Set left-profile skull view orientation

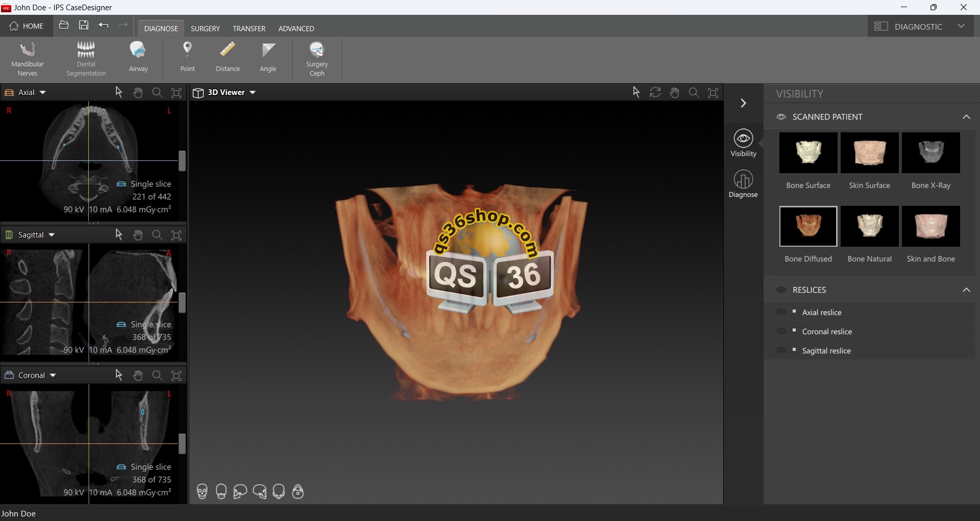click(240, 492)
